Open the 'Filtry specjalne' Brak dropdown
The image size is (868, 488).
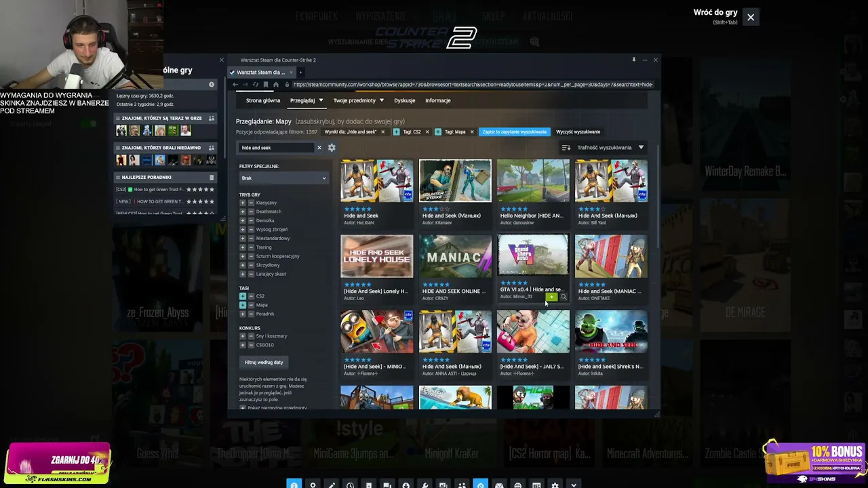click(x=284, y=178)
